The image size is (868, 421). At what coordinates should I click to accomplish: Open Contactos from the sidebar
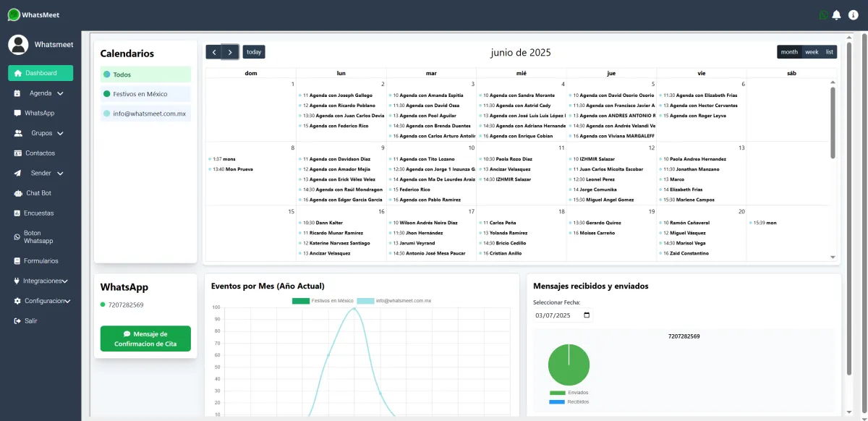tap(41, 153)
